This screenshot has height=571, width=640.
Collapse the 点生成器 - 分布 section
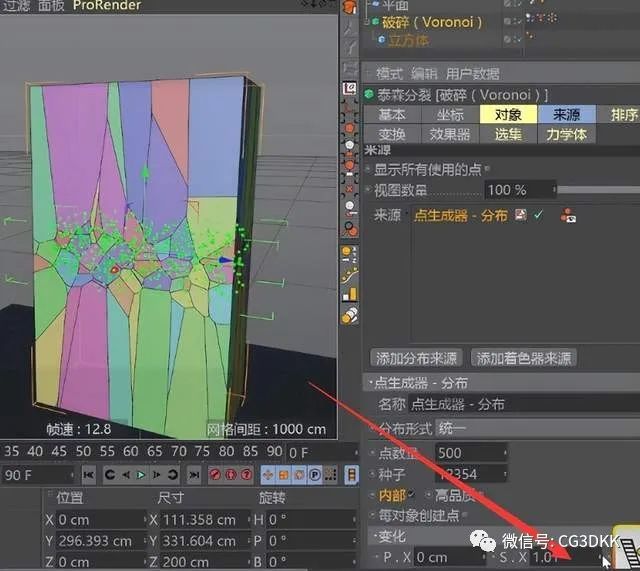pos(371,382)
